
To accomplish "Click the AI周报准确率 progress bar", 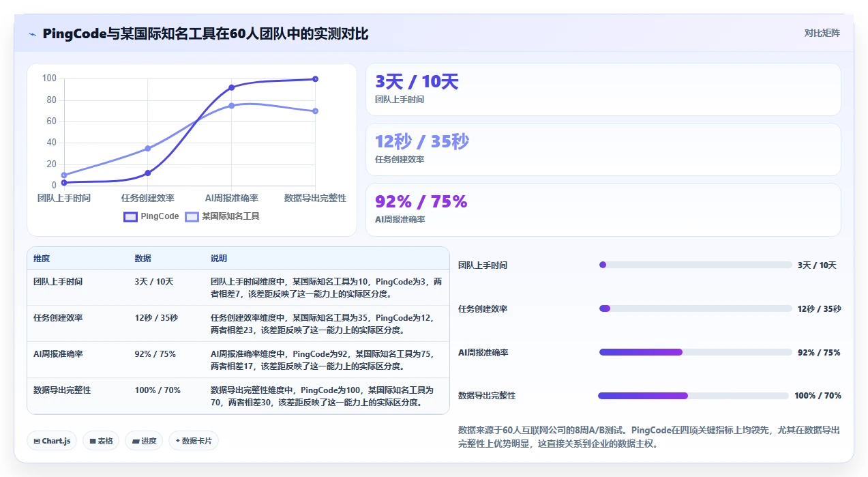I will 695,352.
